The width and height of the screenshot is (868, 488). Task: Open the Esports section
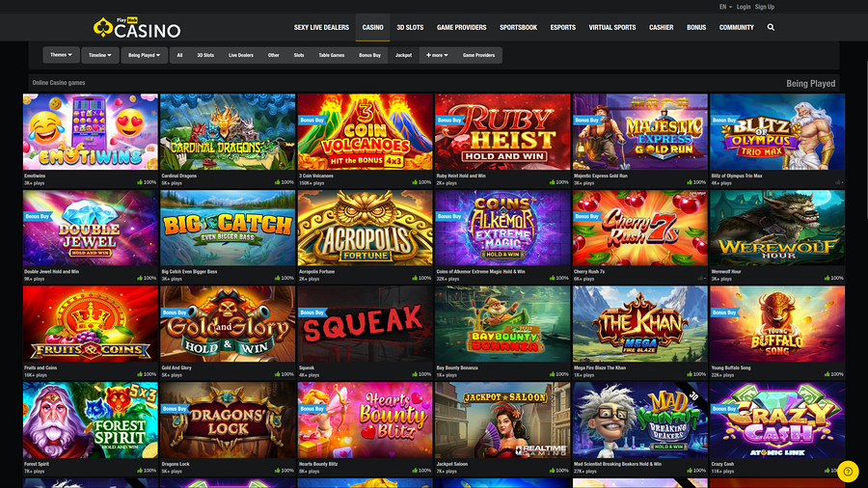click(563, 27)
